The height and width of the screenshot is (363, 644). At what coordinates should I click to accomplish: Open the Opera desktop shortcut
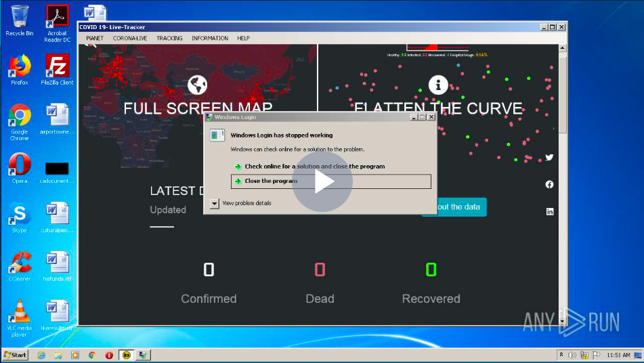click(x=20, y=167)
